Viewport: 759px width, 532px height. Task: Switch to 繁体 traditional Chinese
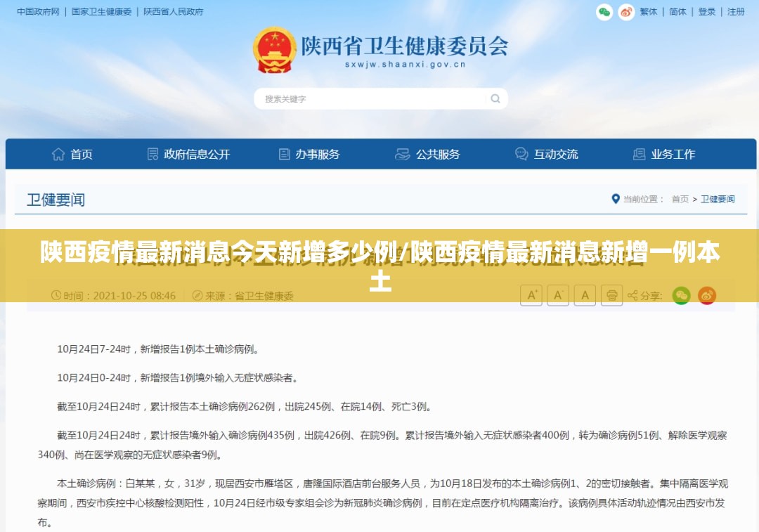pos(649,12)
